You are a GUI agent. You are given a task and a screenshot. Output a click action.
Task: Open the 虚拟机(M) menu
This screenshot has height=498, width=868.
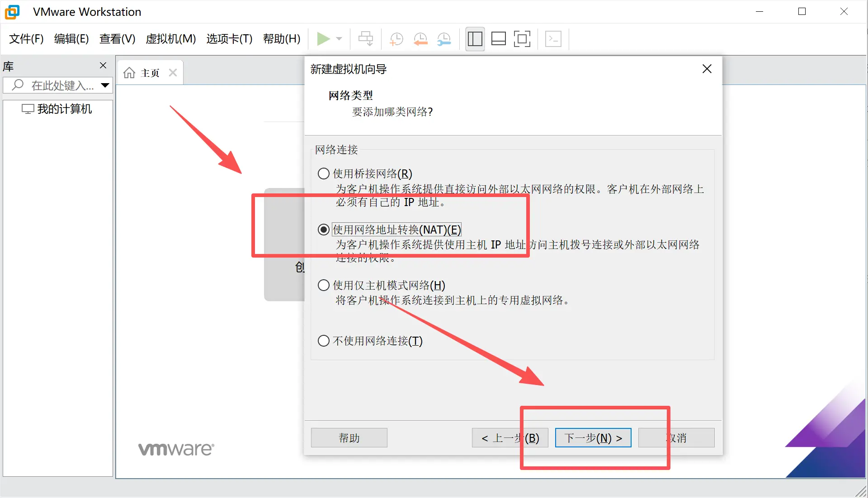tap(171, 39)
